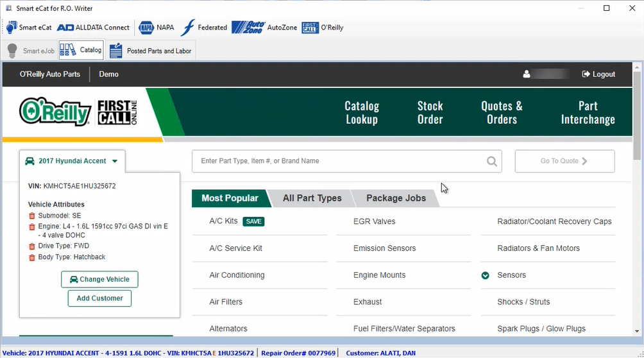Open the Catalog Lookup menu
This screenshot has width=644, height=358.
pos(361,112)
